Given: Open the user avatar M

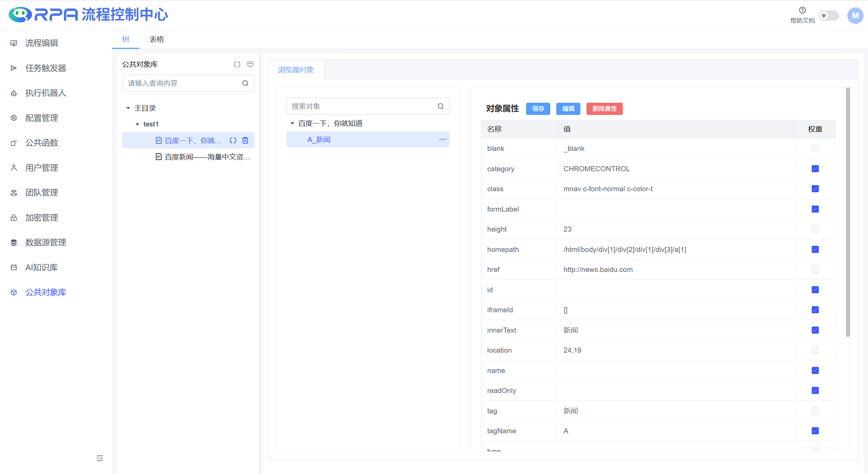Looking at the screenshot, I should tap(855, 16).
